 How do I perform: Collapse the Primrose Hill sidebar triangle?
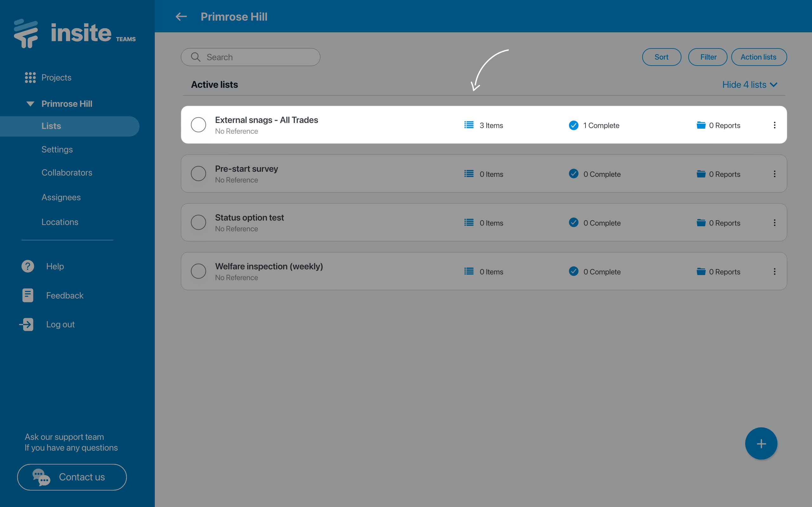(x=30, y=104)
